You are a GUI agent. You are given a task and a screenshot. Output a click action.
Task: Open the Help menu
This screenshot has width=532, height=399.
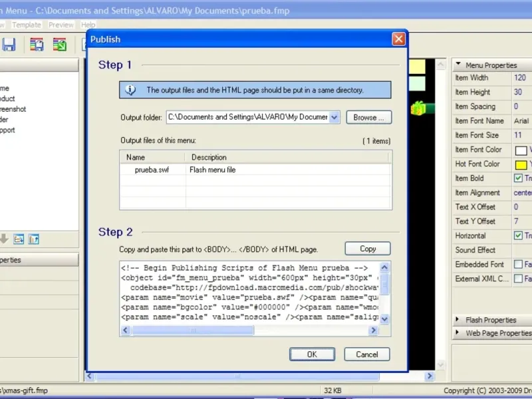pyautogui.click(x=88, y=25)
